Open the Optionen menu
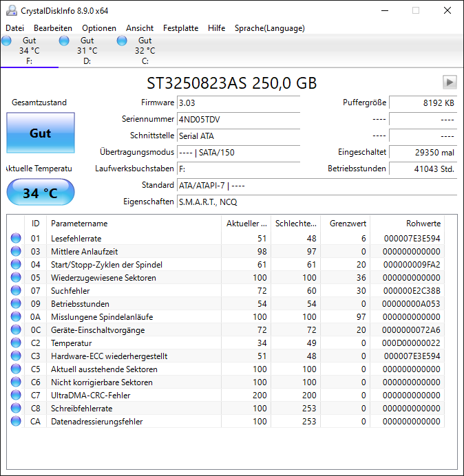The image size is (464, 476). point(99,28)
